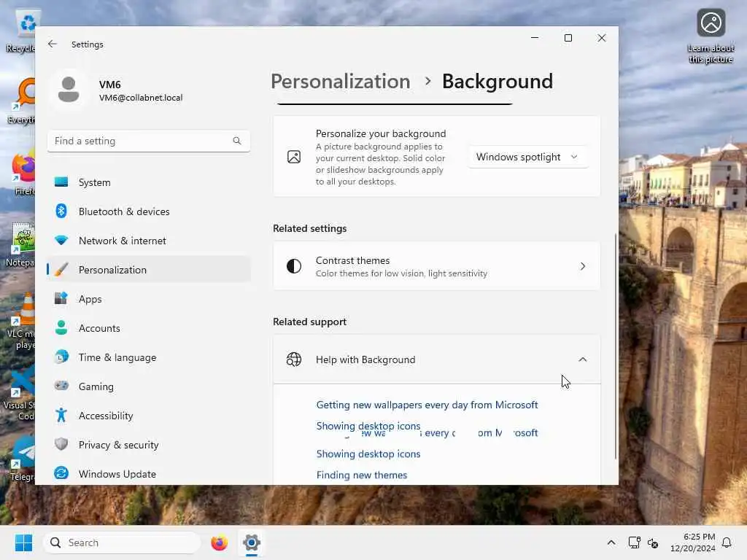This screenshot has height=560, width=747.
Task: Click the Network wifi icon in sidebar
Action: click(x=61, y=241)
